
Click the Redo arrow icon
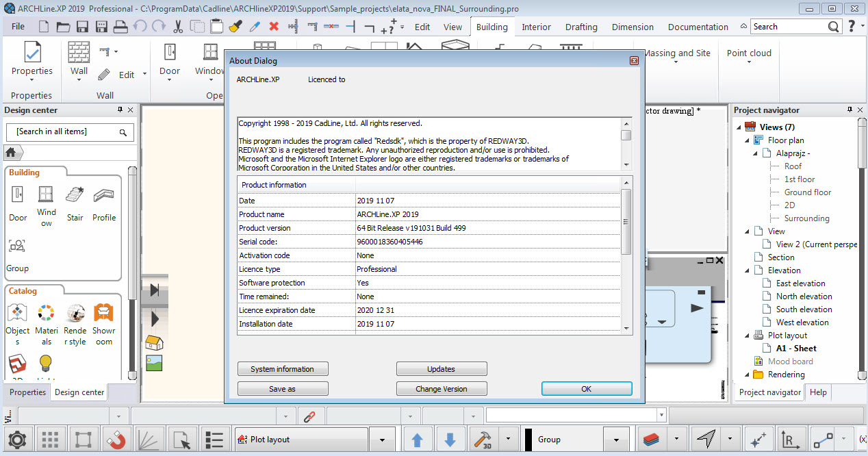pyautogui.click(x=159, y=27)
